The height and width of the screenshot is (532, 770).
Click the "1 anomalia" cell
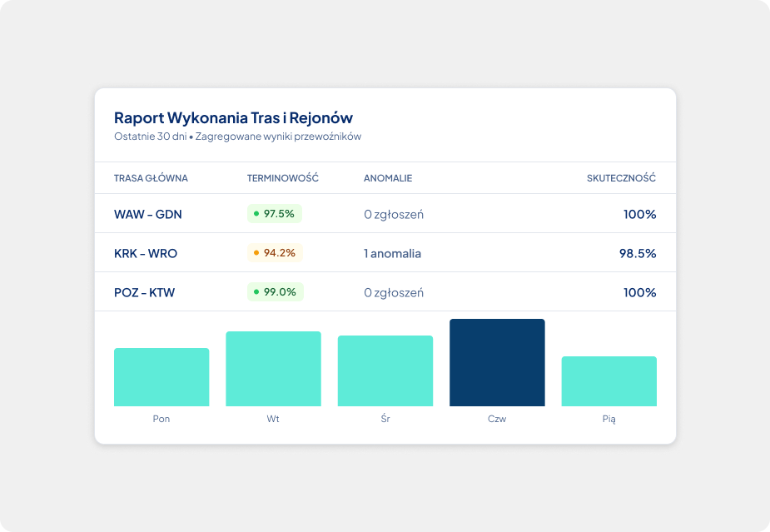point(392,253)
